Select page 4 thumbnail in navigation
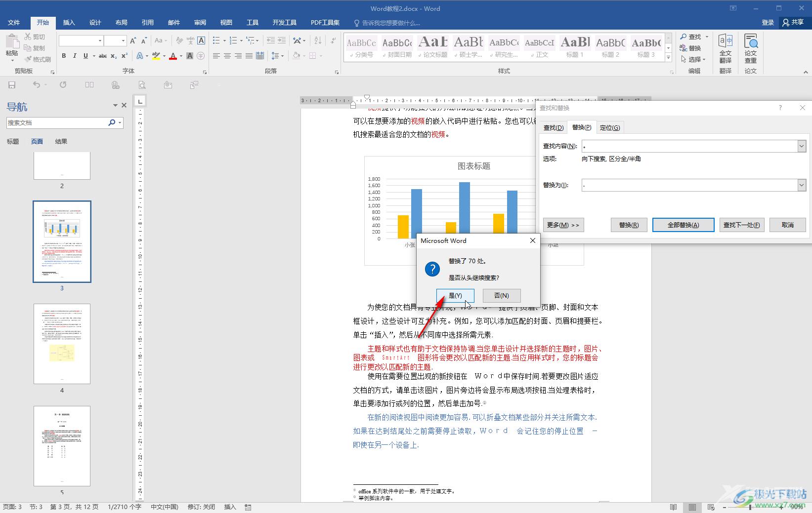Viewport: 812px width, 513px height. pyautogui.click(x=62, y=344)
